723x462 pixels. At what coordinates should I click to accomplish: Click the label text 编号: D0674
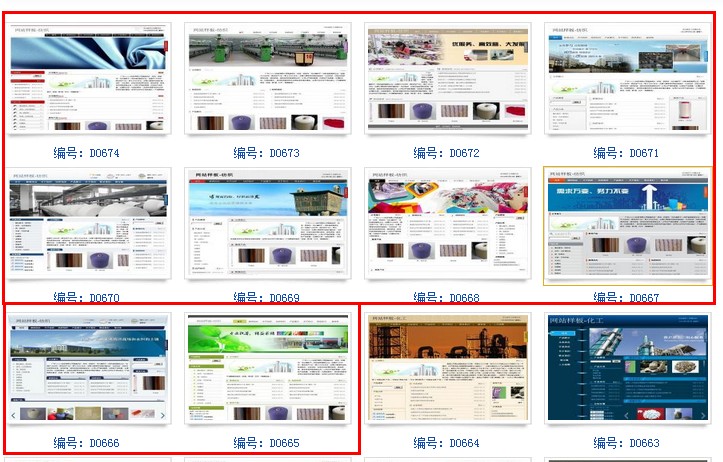87,153
